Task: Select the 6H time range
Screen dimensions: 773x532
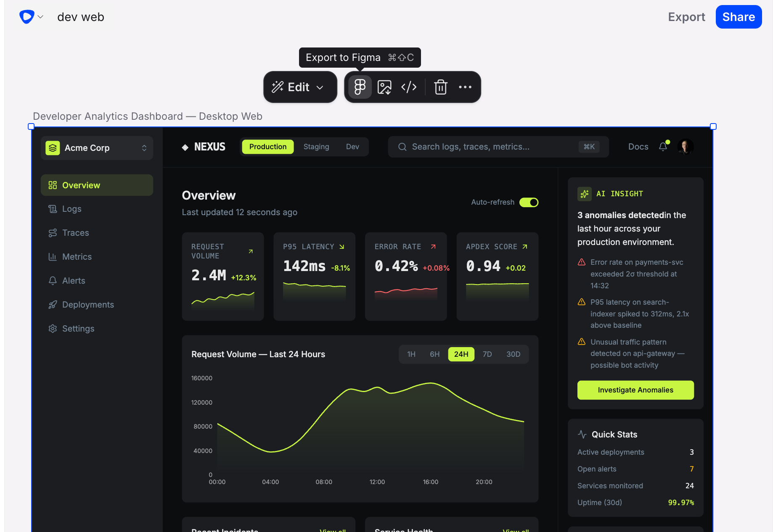Action: point(435,354)
